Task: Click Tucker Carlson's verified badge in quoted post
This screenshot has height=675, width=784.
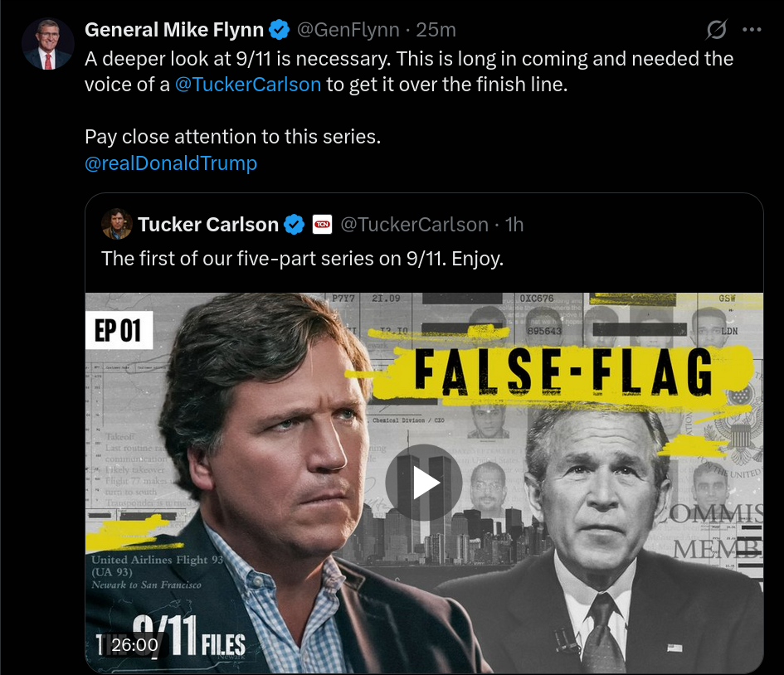Action: point(294,225)
